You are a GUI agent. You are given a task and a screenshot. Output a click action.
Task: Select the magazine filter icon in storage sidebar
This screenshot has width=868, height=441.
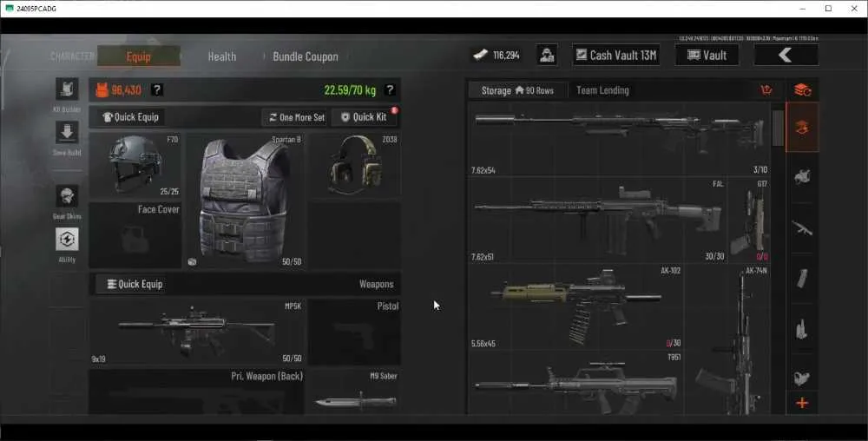tap(802, 279)
